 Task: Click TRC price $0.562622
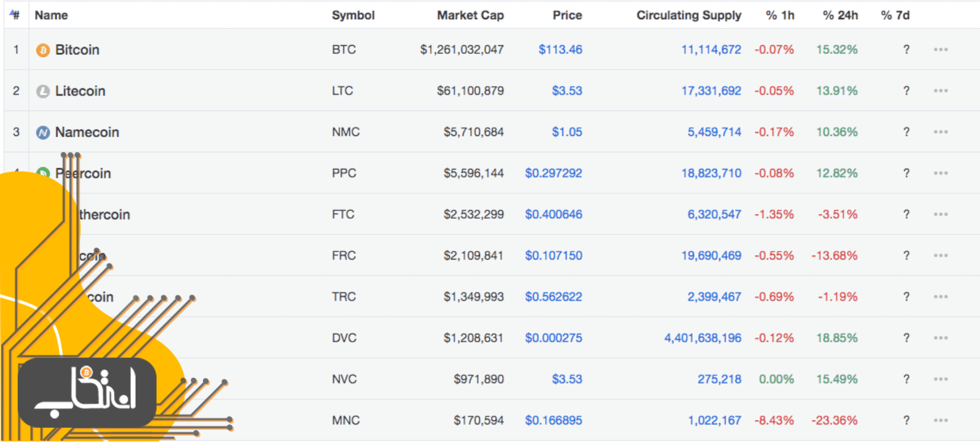pyautogui.click(x=554, y=297)
